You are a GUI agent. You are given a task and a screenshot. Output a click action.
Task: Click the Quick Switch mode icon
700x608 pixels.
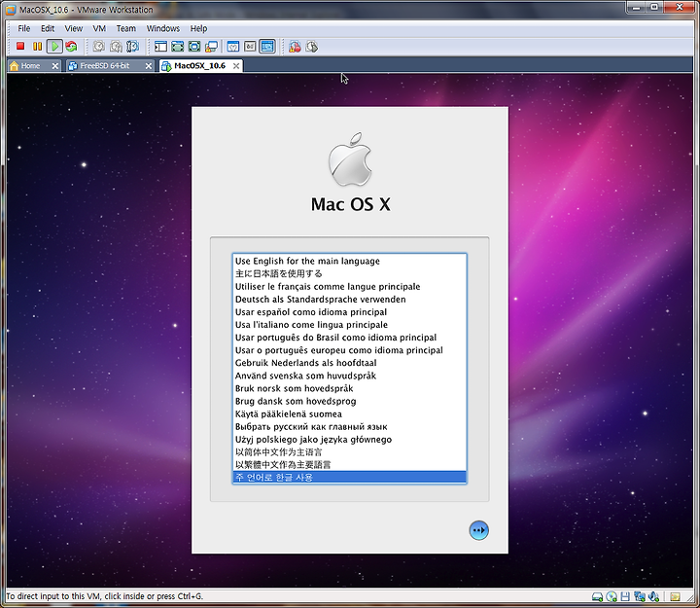tap(177, 46)
